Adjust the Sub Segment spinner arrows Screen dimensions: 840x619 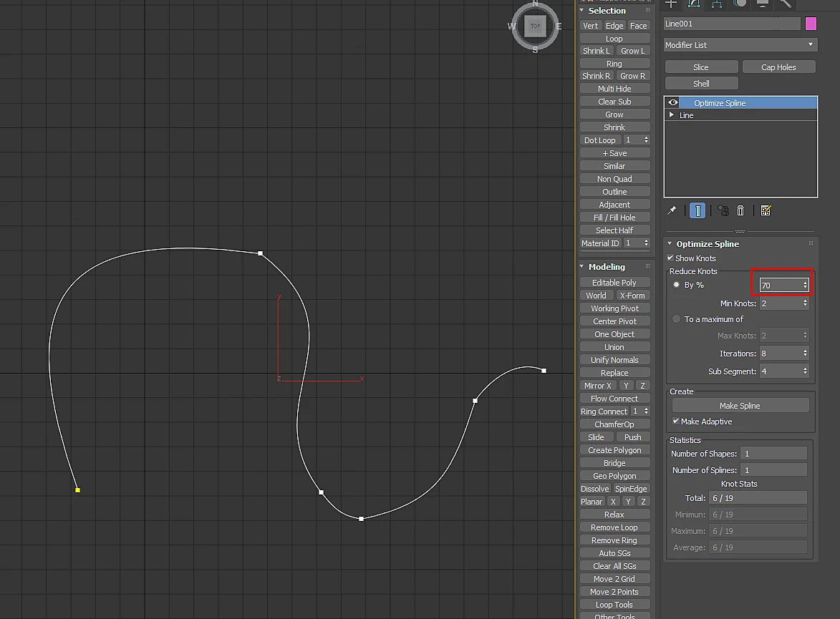tap(805, 371)
